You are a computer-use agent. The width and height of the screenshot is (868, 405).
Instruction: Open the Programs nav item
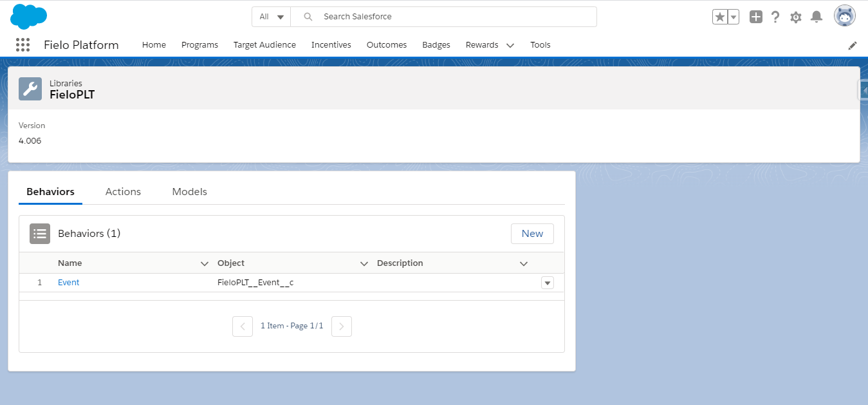click(199, 45)
